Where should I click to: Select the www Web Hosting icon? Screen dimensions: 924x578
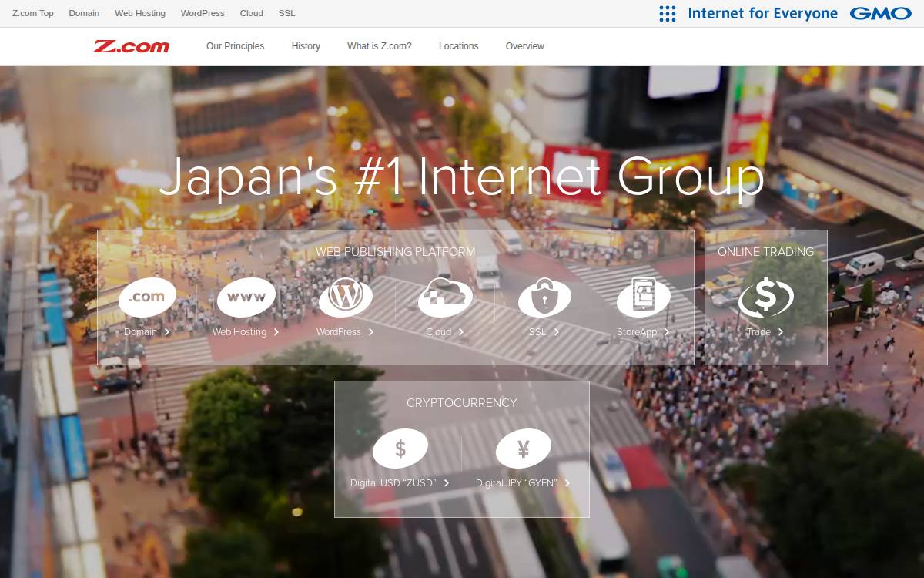(246, 297)
